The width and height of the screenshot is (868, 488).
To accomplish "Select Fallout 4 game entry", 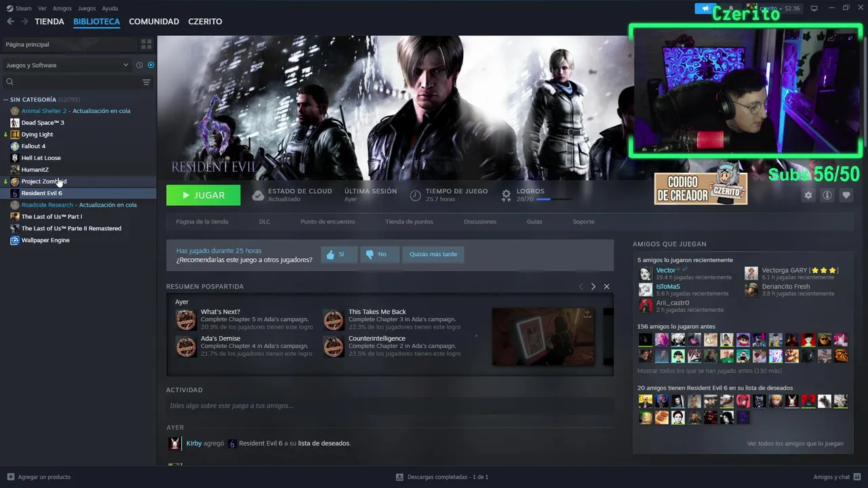I will 33,146.
